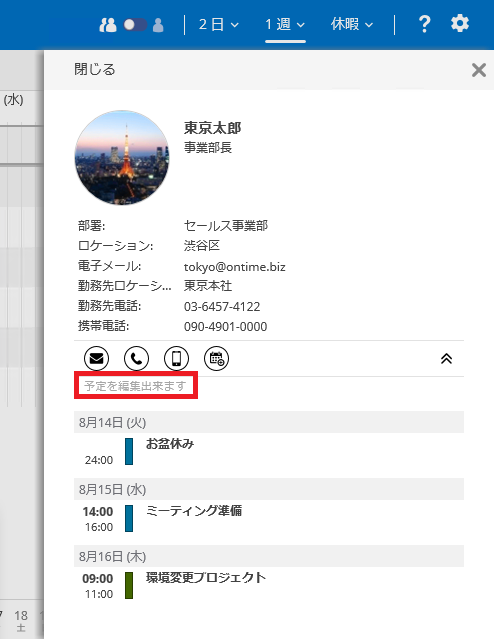Click the truncated 勤務先ロケーシ... label
Image resolution: width=494 pixels, height=639 pixels.
tap(124, 286)
